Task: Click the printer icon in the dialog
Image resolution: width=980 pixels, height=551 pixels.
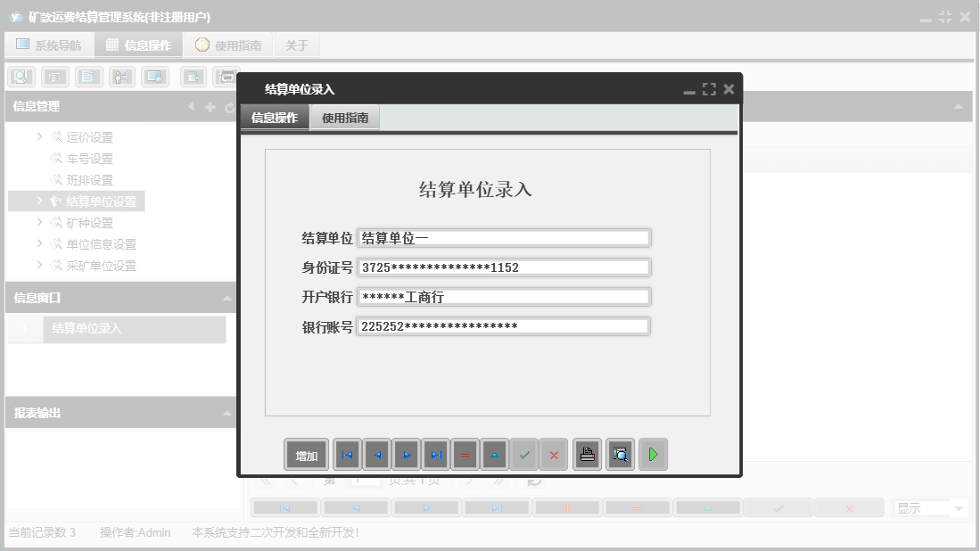Action: 587,455
